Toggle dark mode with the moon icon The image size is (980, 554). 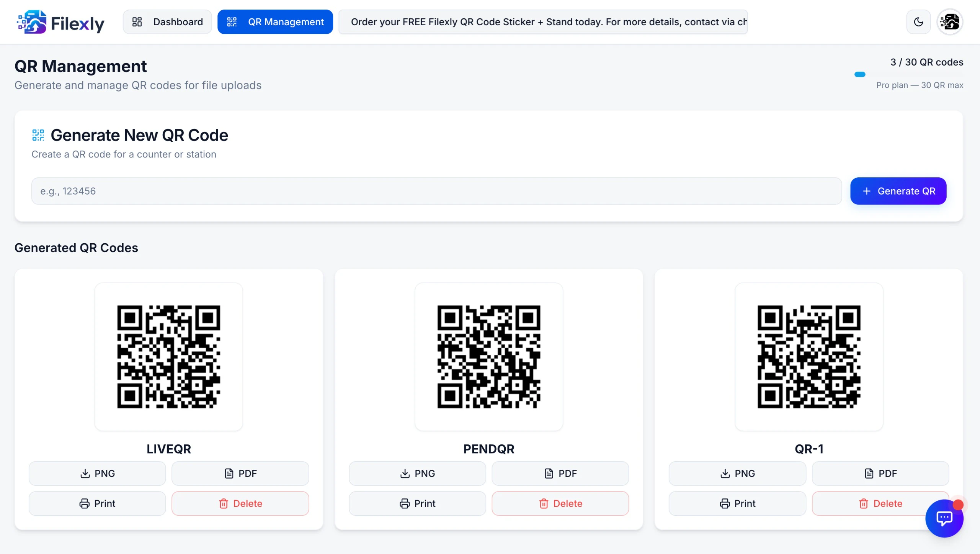[x=918, y=22]
